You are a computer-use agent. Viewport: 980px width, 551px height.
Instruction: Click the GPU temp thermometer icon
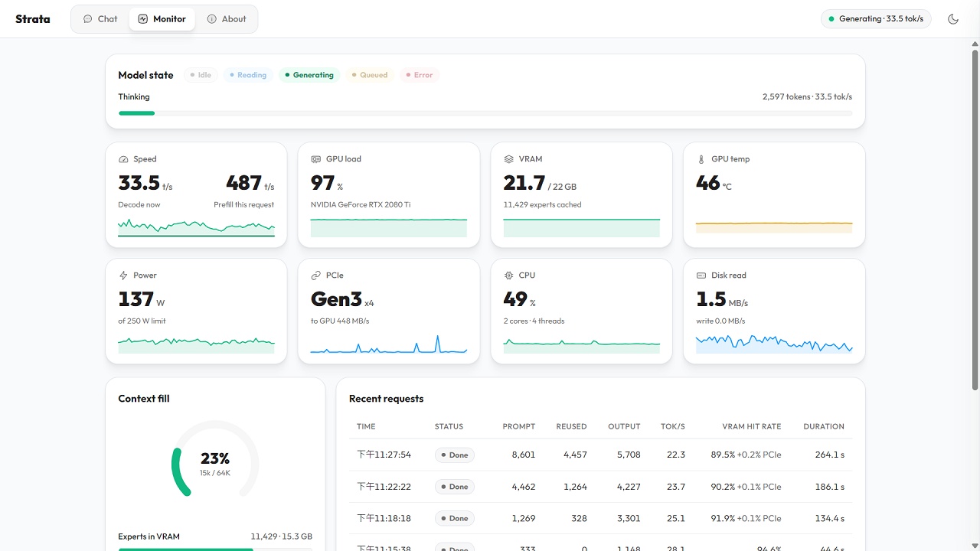701,159
